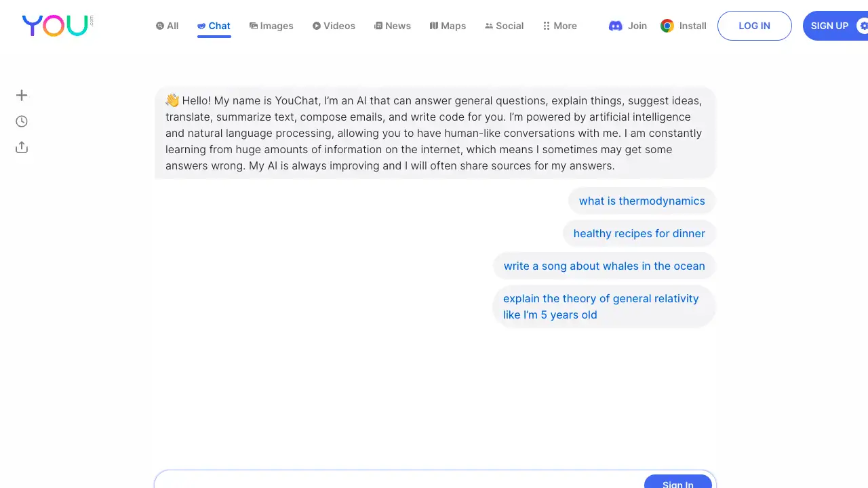Select the All search tab
This screenshot has width=868, height=488.
pyautogui.click(x=167, y=25)
